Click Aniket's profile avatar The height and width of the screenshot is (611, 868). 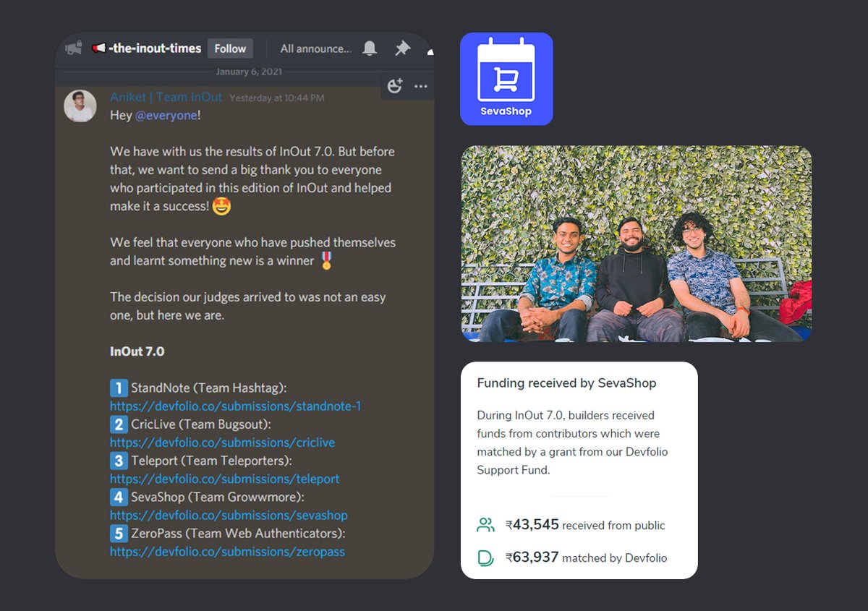(80, 106)
